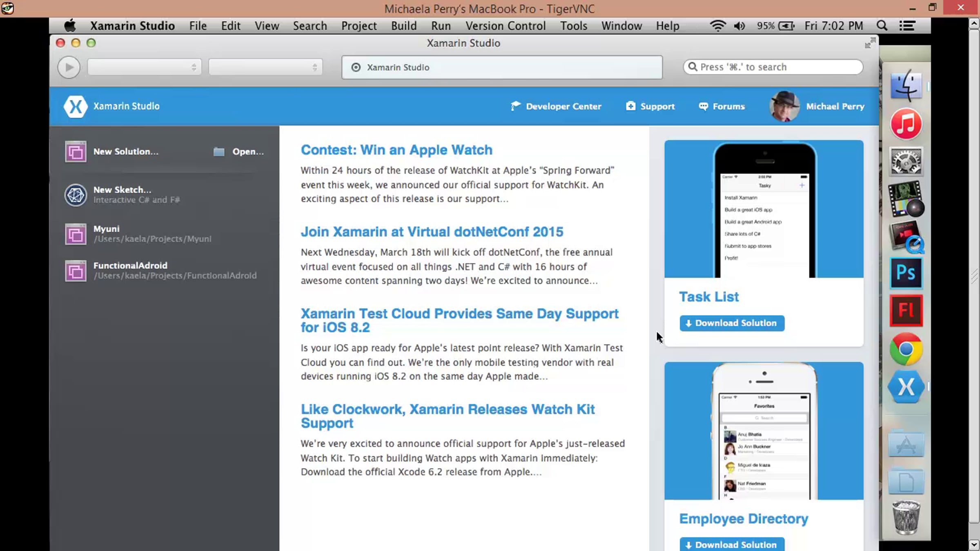Click the search field in toolbar
This screenshot has height=551, width=980.
pos(773,67)
